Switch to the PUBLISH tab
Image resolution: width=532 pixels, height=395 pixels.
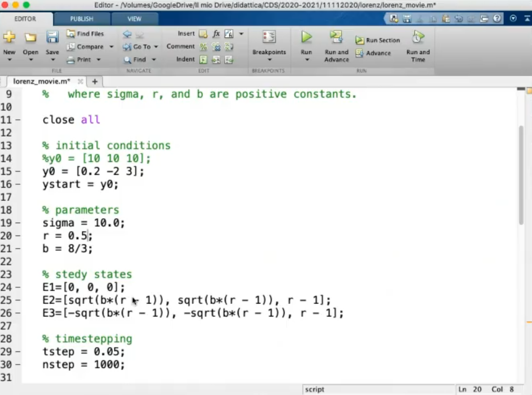click(82, 19)
